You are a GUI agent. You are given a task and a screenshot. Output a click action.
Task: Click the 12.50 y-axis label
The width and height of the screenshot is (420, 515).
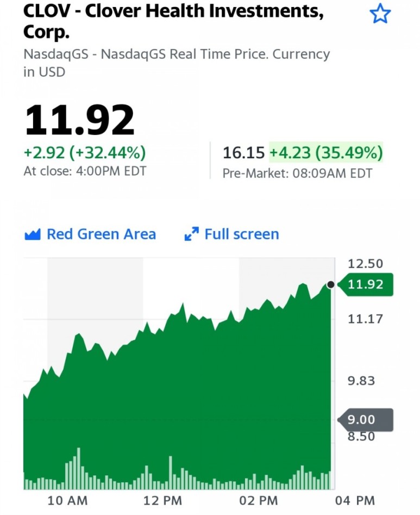pyautogui.click(x=365, y=264)
